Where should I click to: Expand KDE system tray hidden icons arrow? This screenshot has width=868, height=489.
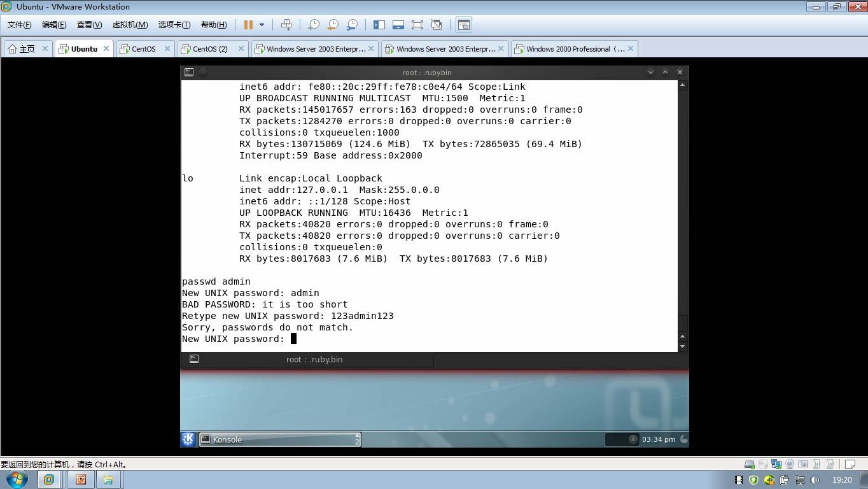(x=633, y=439)
